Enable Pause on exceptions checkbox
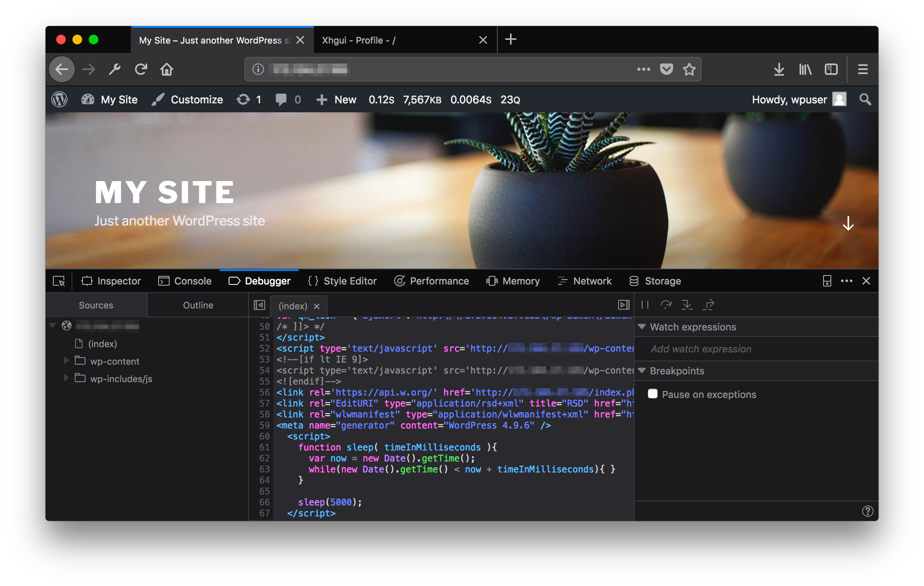 651,394
